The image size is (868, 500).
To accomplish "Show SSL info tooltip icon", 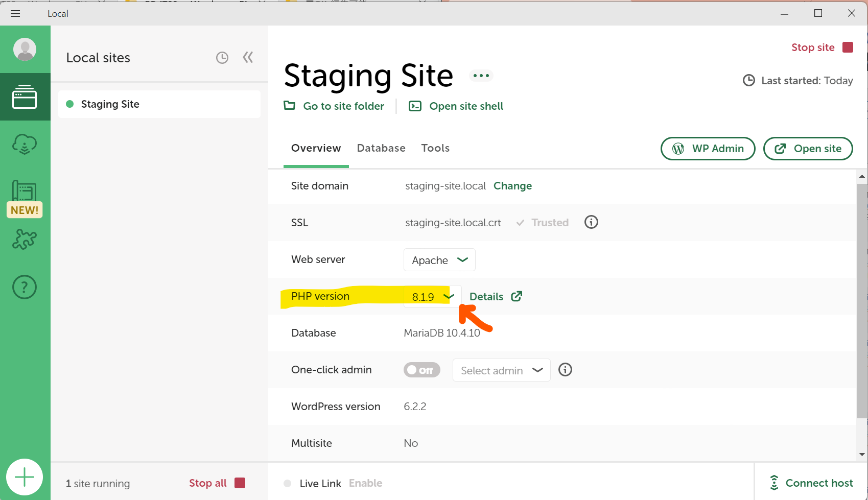I will pos(591,222).
